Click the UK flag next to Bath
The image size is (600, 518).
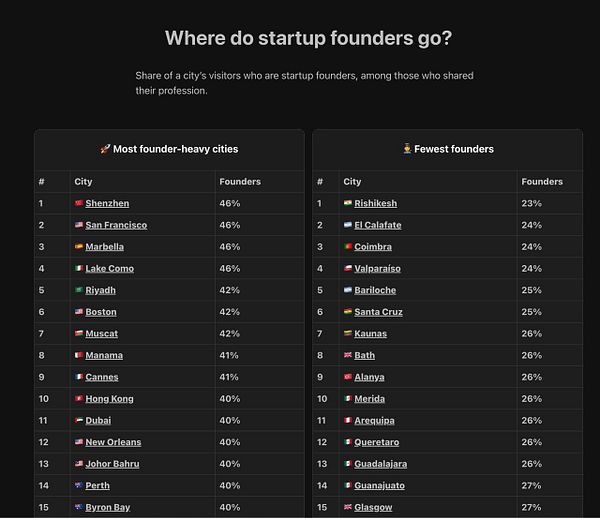click(x=347, y=355)
